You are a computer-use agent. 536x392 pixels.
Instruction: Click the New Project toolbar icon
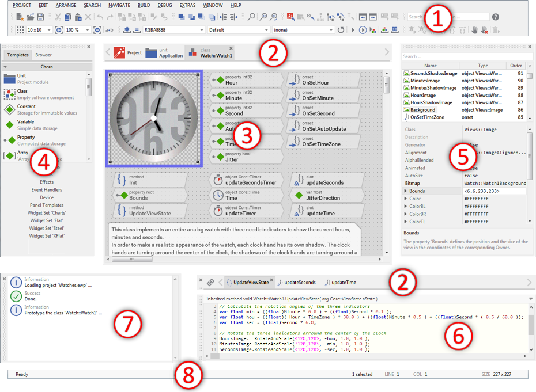(x=20, y=17)
